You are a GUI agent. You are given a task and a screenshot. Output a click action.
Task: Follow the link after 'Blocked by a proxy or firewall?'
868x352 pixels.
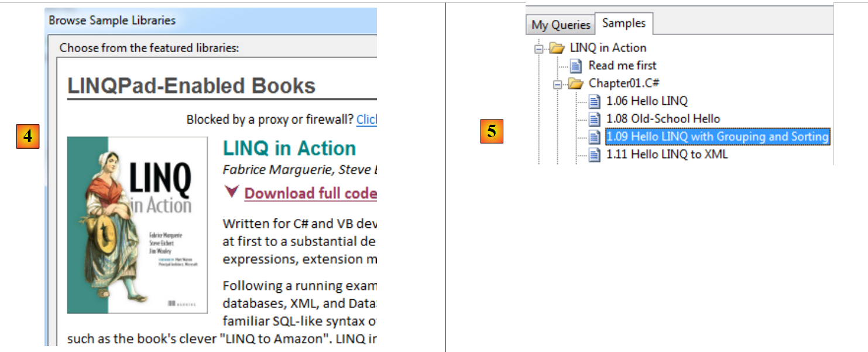(x=366, y=119)
